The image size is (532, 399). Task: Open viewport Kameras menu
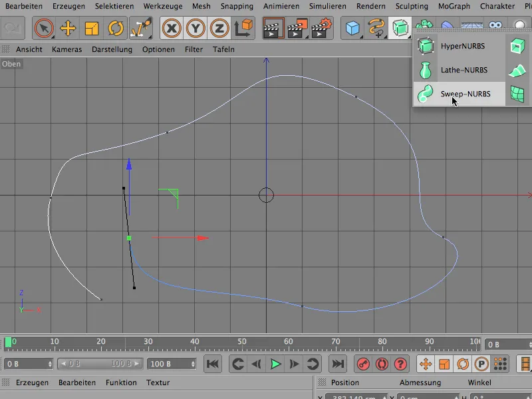pos(67,49)
